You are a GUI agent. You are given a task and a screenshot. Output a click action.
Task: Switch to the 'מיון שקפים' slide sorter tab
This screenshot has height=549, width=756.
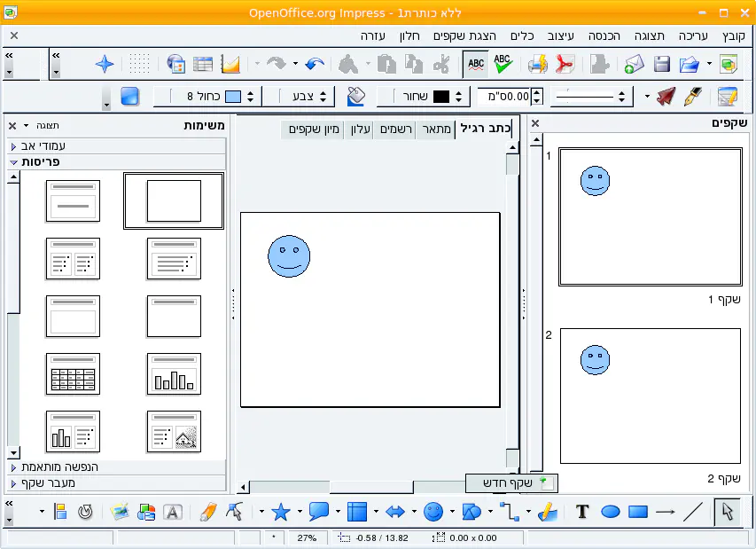(312, 129)
